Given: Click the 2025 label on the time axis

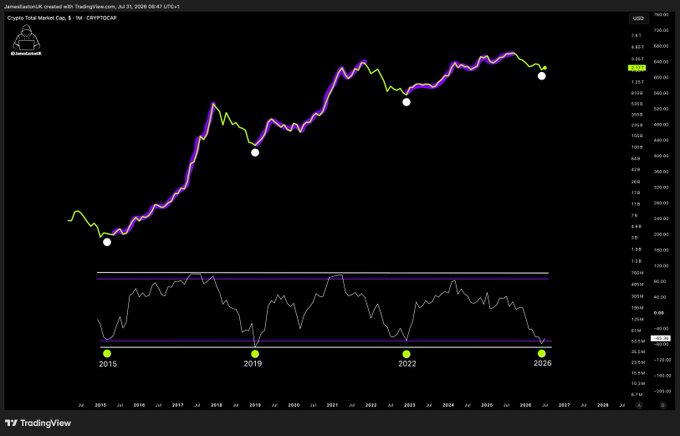Looking at the screenshot, I should point(487,405).
